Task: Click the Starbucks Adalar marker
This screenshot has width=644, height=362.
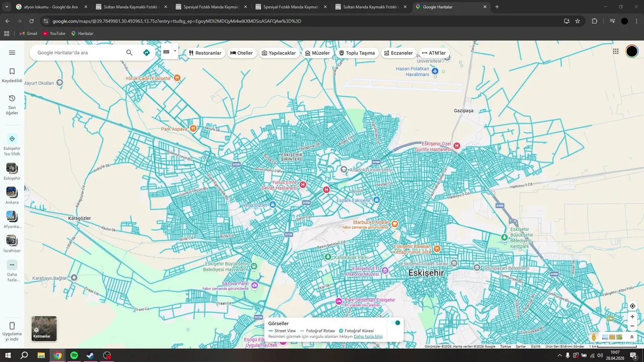Action: click(395, 223)
